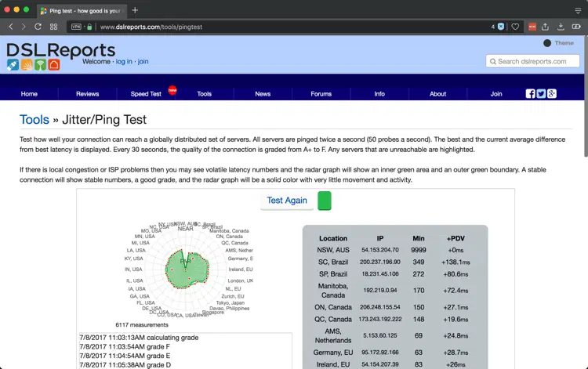This screenshot has height=369, width=588.
Task: Click the red extension icon in toolbar
Action: click(x=532, y=27)
